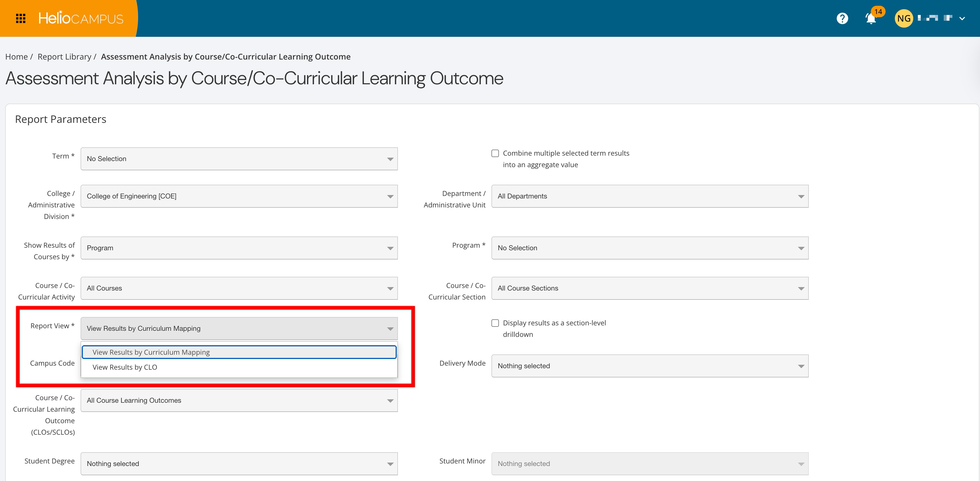Screen dimensions: 980x481
Task: Open the Program No Selection dropdown
Action: pos(649,248)
